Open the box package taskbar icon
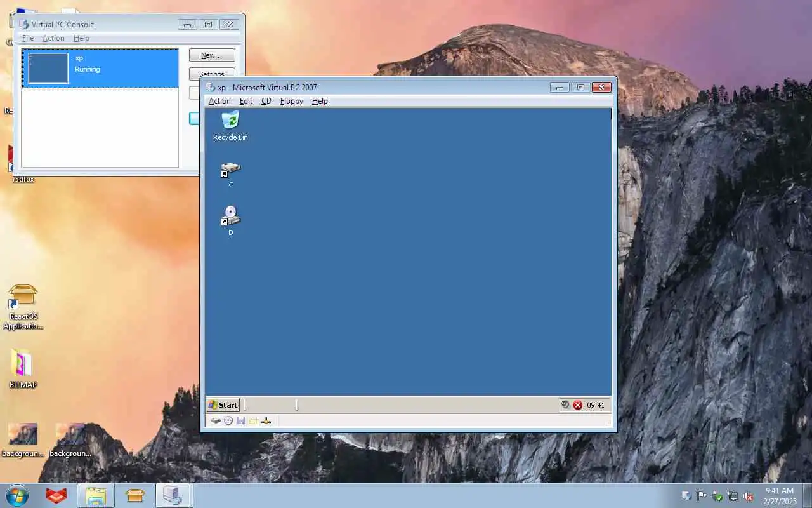Viewport: 812px width, 508px height. [134, 495]
